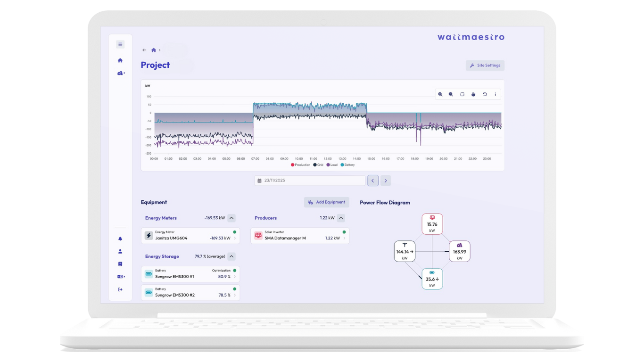
Task: Open the notifications bell in sidebar
Action: pyautogui.click(x=120, y=239)
